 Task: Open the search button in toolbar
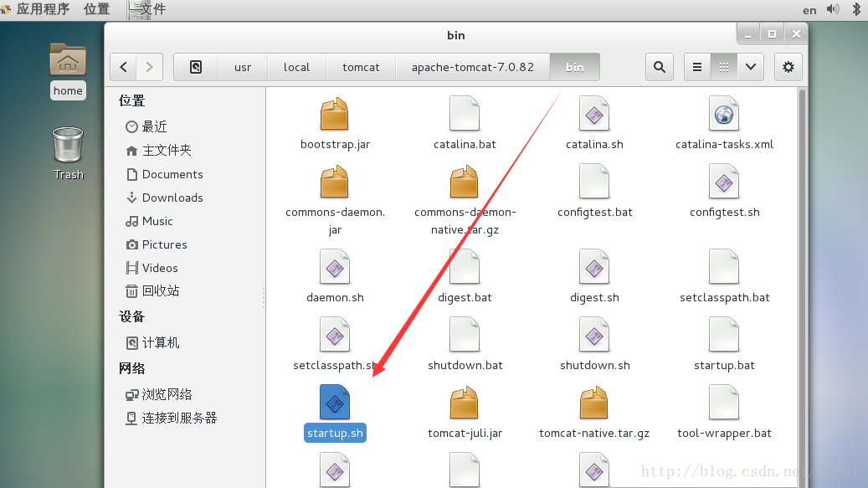point(660,67)
